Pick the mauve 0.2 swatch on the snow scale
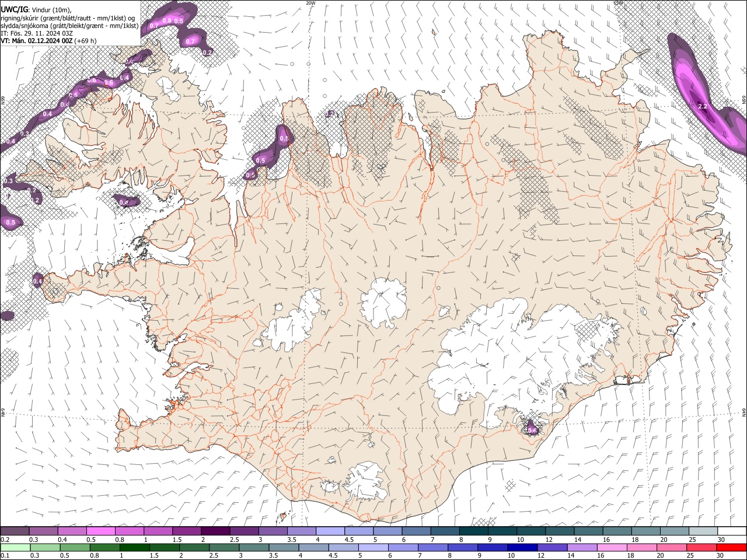This screenshot has height=560, width=747. coord(15,531)
